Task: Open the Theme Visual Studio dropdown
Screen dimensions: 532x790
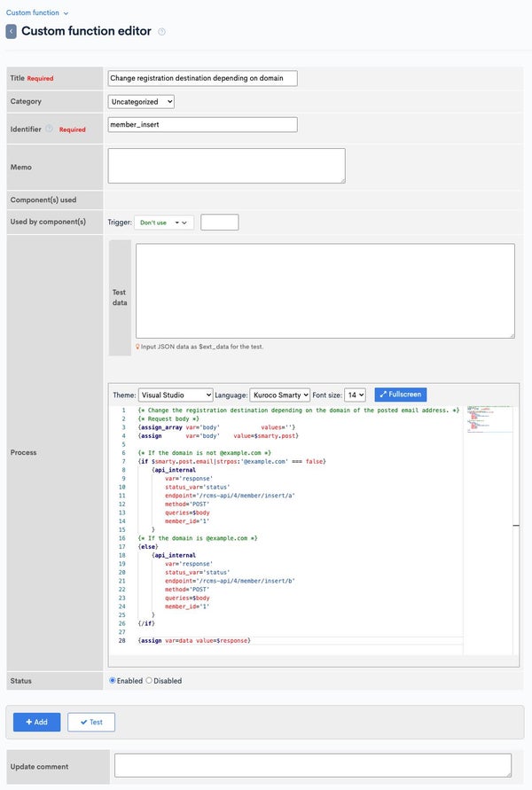Action: (x=176, y=395)
